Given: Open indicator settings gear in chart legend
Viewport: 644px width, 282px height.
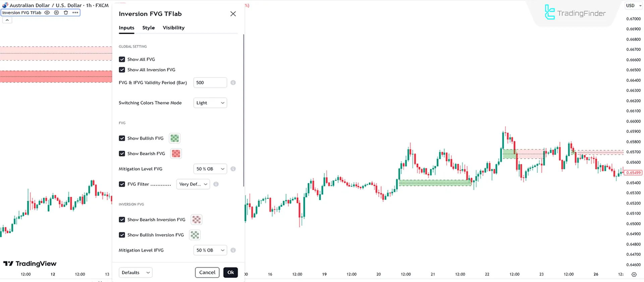Looking at the screenshot, I should 57,13.
